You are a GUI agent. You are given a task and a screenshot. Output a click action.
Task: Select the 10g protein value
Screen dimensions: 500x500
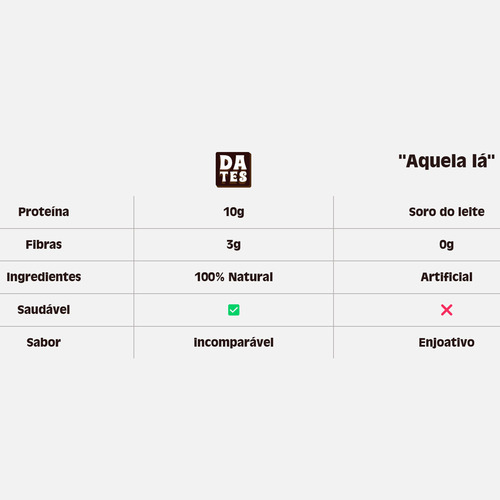pos(234,212)
